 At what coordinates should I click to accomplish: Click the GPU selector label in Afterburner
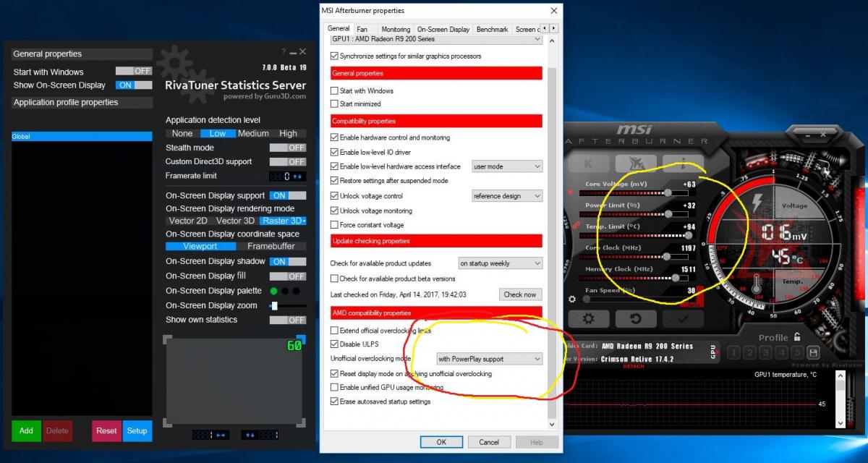pos(713,352)
